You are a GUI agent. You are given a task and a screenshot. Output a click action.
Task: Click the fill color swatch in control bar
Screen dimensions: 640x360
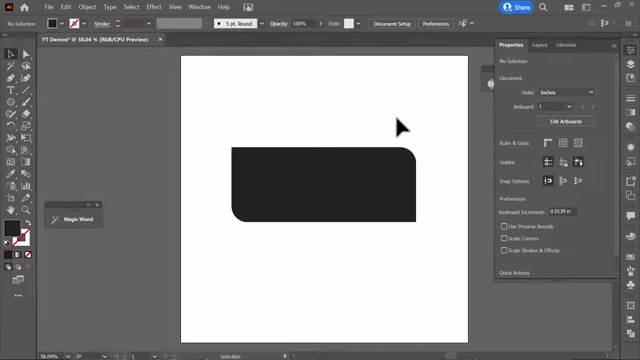[52, 24]
